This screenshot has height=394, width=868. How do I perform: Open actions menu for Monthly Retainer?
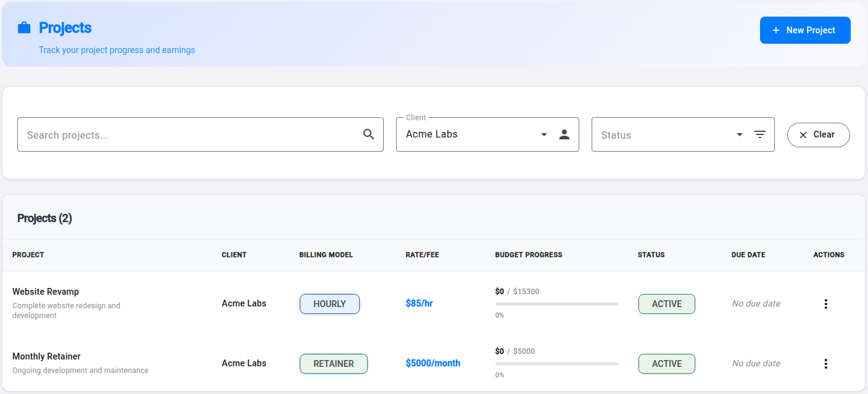coord(825,364)
